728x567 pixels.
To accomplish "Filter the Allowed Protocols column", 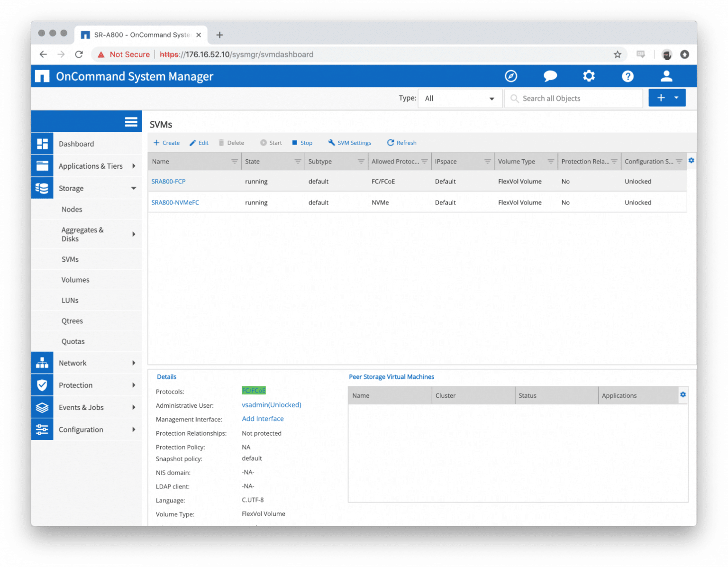I will (424, 162).
